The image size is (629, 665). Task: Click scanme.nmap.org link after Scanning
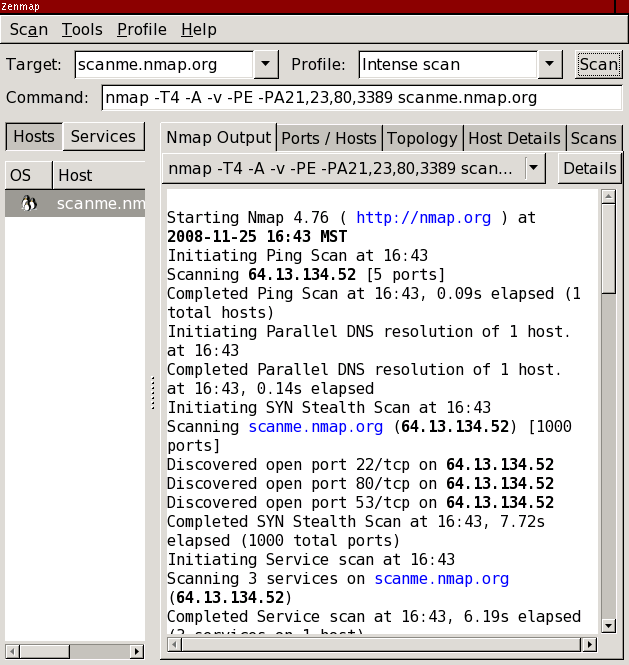pos(316,426)
